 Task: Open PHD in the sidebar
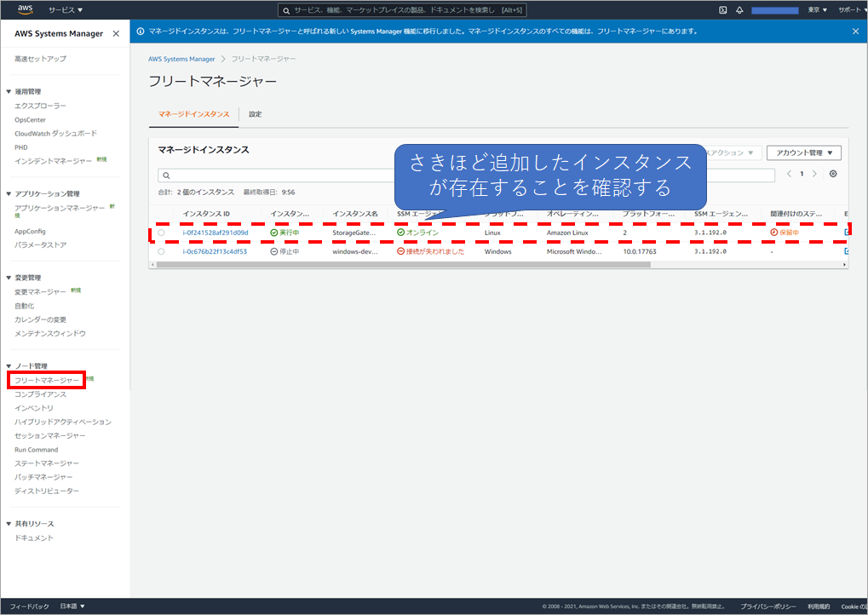(x=21, y=147)
